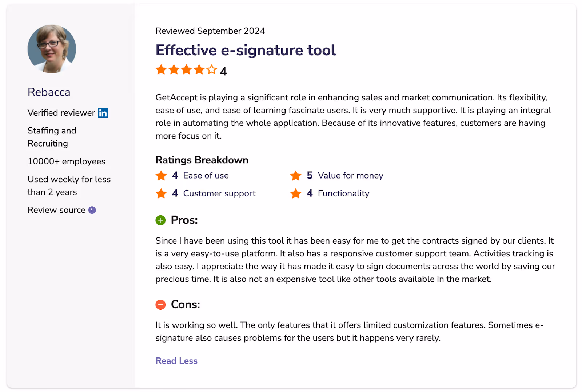Click the star next to Customer support
582x392 pixels.
[x=160, y=193]
